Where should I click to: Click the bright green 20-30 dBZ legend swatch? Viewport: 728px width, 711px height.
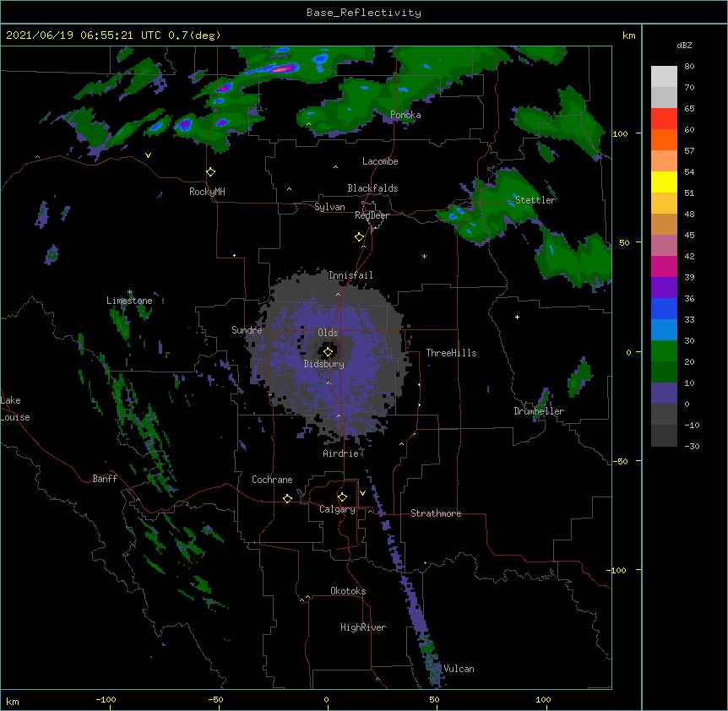tap(664, 351)
